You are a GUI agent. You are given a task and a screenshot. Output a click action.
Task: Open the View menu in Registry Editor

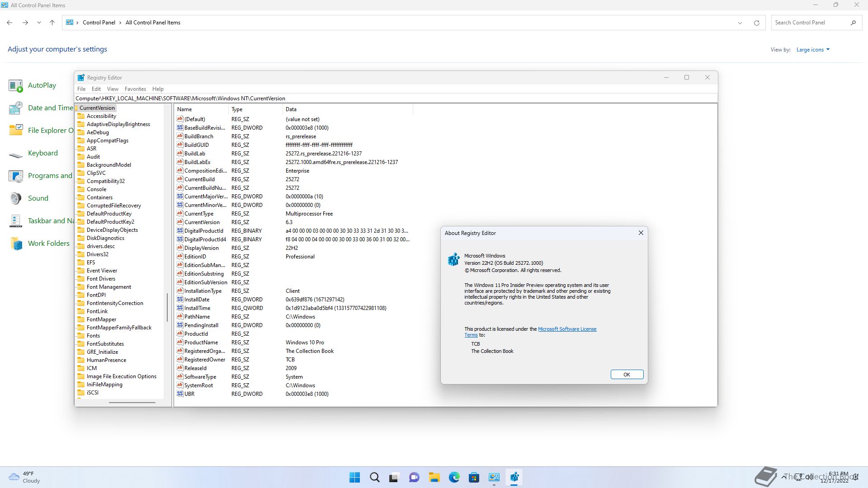(x=113, y=89)
